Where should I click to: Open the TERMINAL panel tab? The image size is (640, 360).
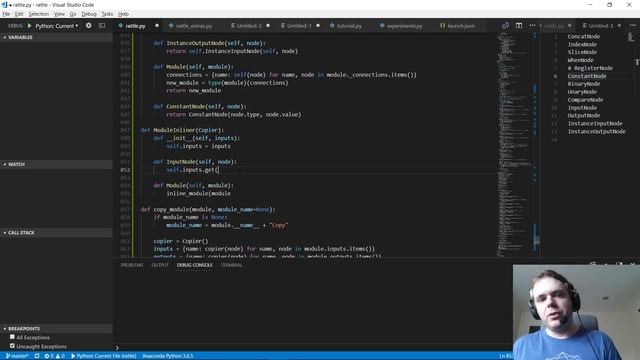pos(231,265)
